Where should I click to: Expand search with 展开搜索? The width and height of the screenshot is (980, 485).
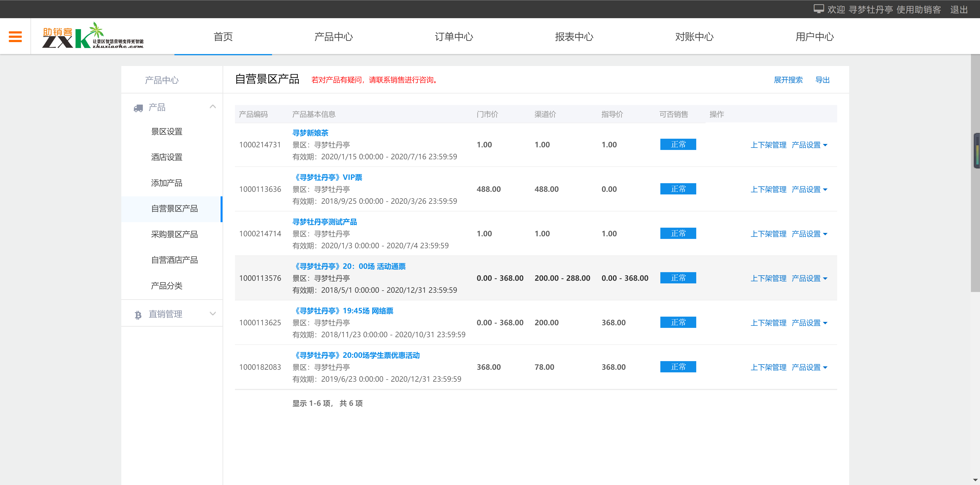click(789, 80)
